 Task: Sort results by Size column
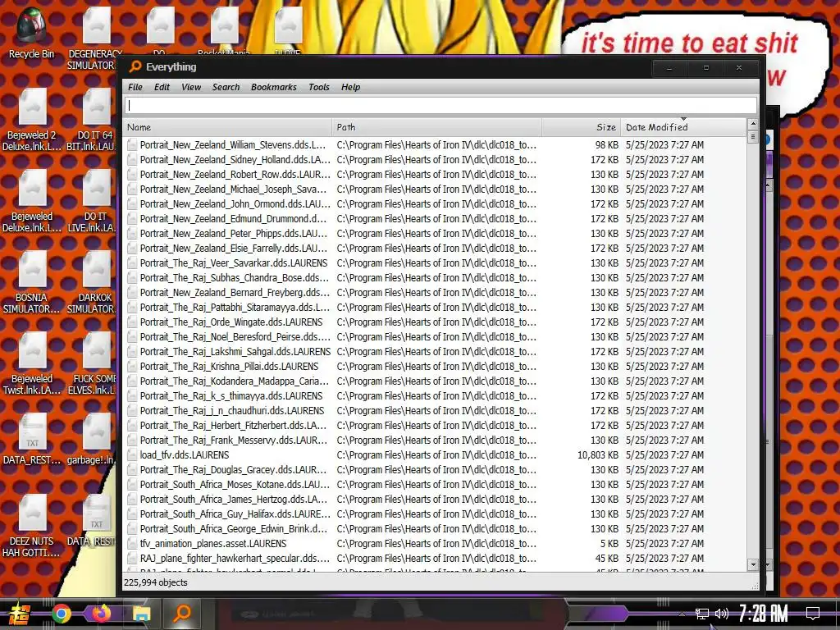point(582,127)
